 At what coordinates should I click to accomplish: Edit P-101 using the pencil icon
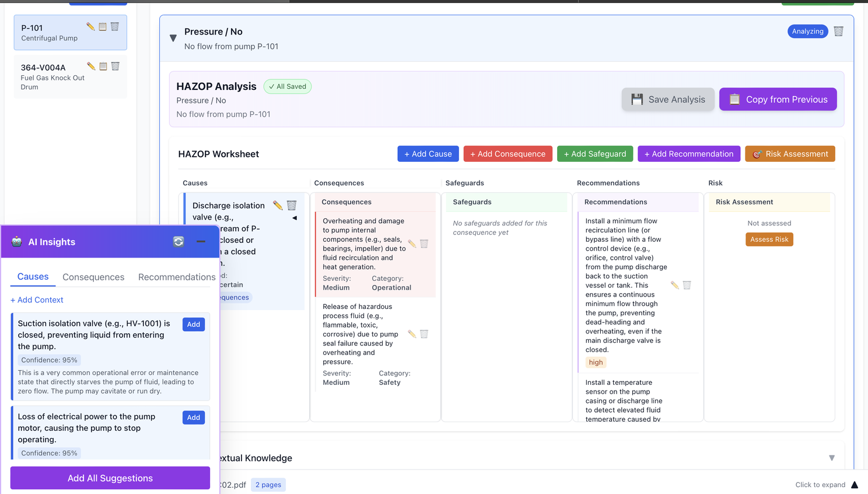pyautogui.click(x=91, y=26)
